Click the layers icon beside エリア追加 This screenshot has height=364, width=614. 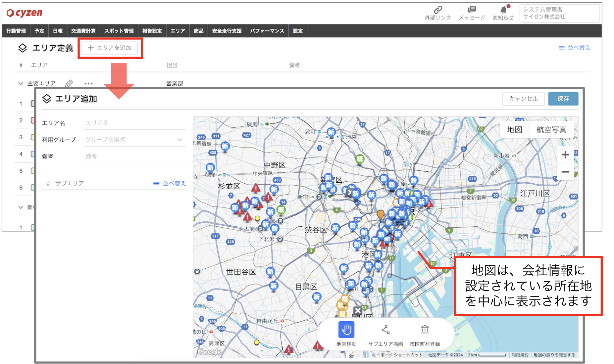tap(47, 99)
